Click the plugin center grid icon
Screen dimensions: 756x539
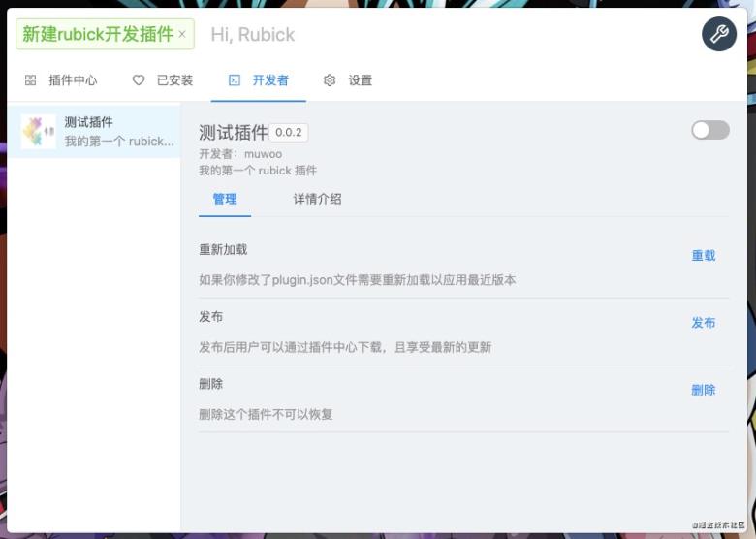[30, 80]
